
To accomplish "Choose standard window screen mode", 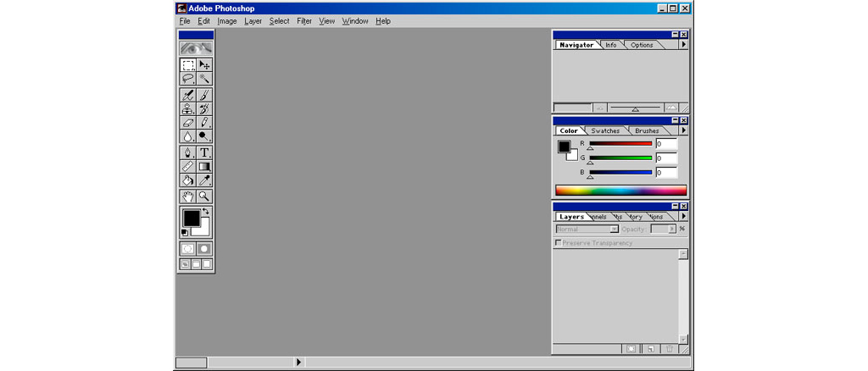I will coord(186,264).
